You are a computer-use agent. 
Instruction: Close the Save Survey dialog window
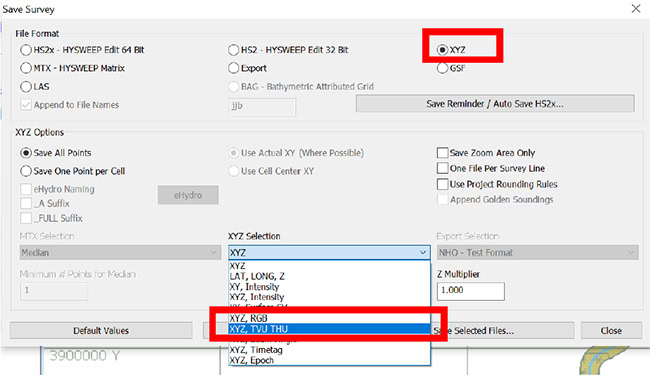click(636, 9)
